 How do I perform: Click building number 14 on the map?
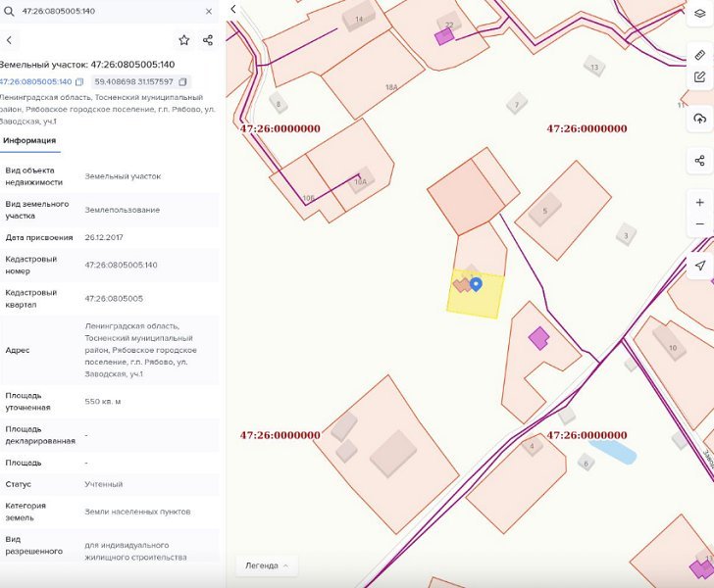tap(359, 19)
